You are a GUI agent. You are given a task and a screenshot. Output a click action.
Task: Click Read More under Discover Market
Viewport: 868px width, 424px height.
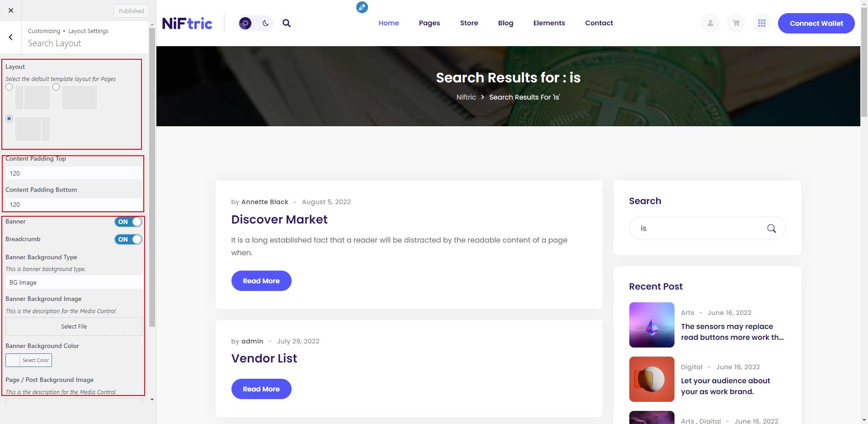261,281
